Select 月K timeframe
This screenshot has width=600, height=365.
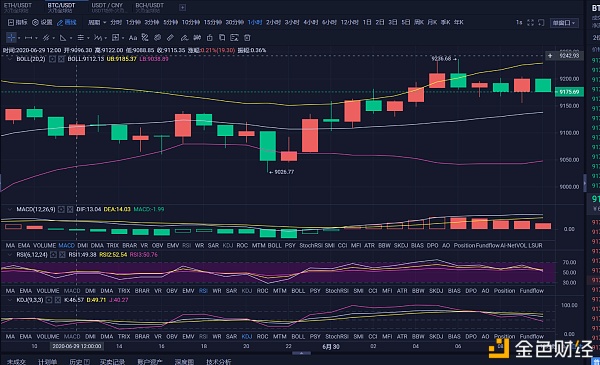(432, 23)
